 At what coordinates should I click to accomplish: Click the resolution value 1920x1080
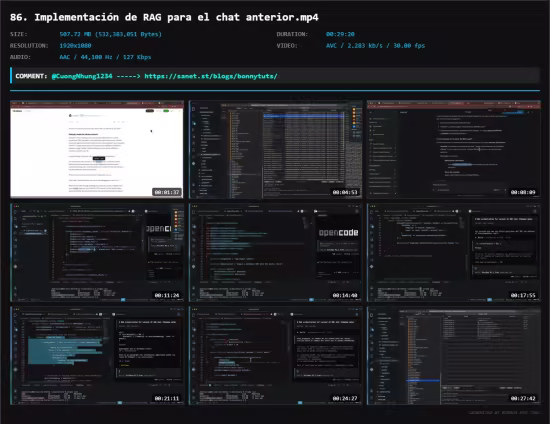[75, 46]
